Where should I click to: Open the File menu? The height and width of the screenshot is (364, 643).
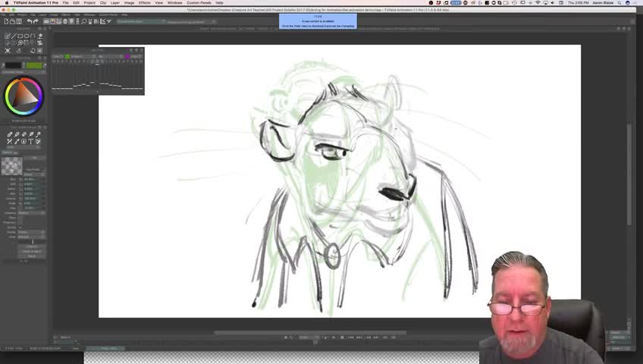[66, 2]
